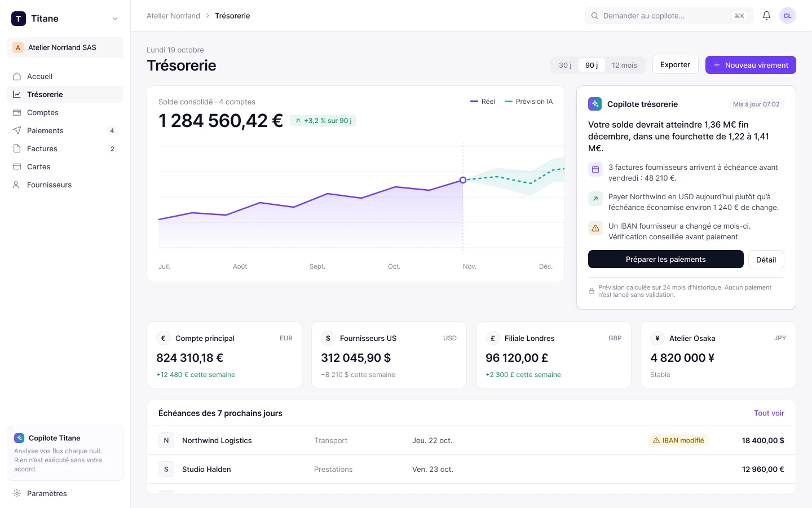Open Fournisseurs in the sidebar

pos(65,185)
